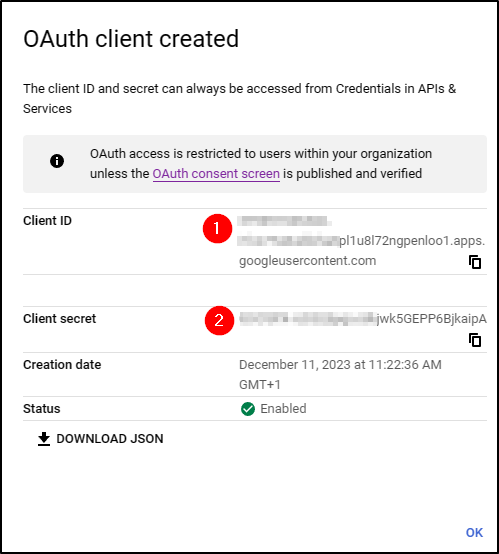Viewport: 499px width, 554px height.
Task: Click the creation date value
Action: coord(340,375)
